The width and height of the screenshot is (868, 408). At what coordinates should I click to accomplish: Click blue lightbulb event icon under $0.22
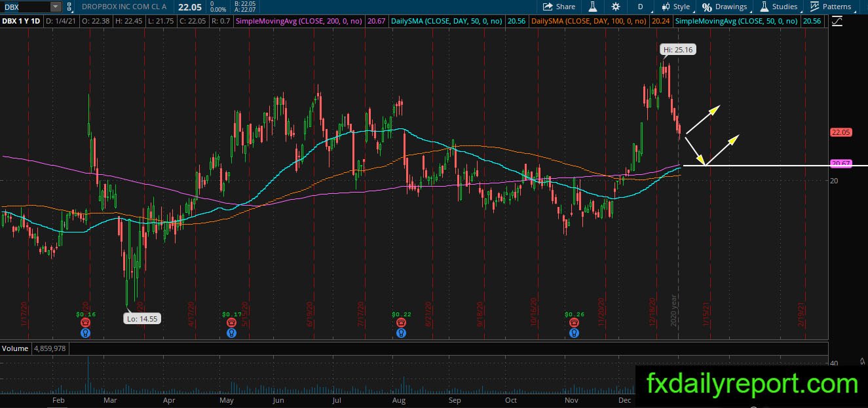point(401,333)
